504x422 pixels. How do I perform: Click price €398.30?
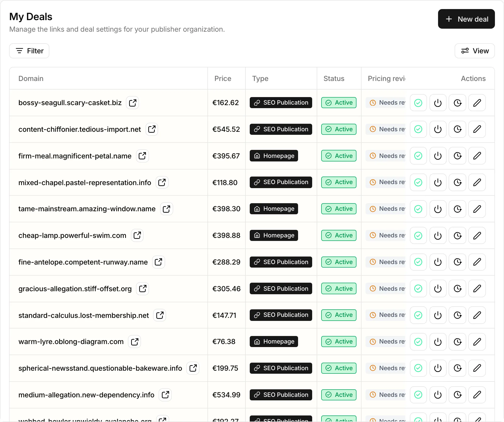point(226,209)
